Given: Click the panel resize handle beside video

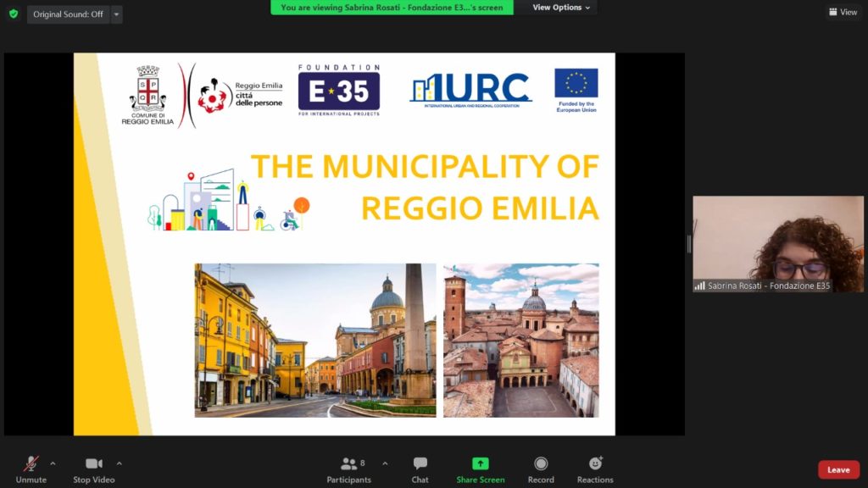Looking at the screenshot, I should click(688, 244).
